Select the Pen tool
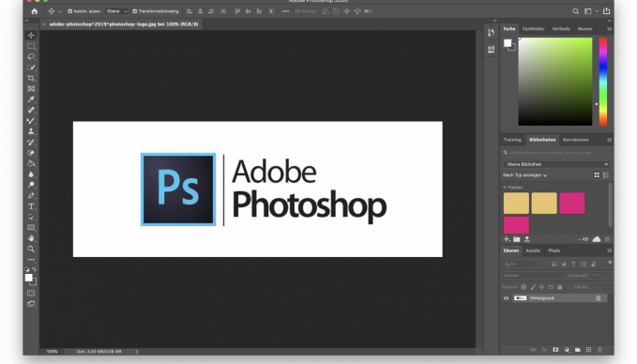 [31, 195]
